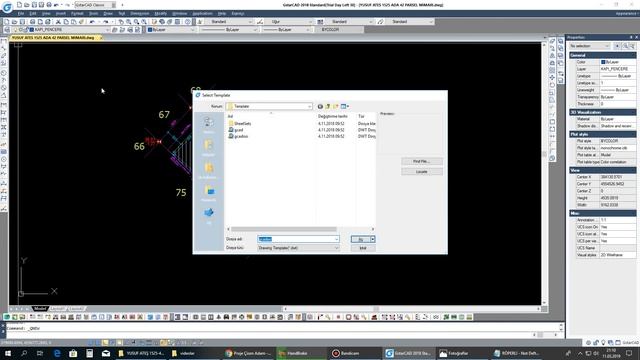Open the dimension style Uğur dropdown
The height and width of the screenshot is (360, 640).
(288, 22)
